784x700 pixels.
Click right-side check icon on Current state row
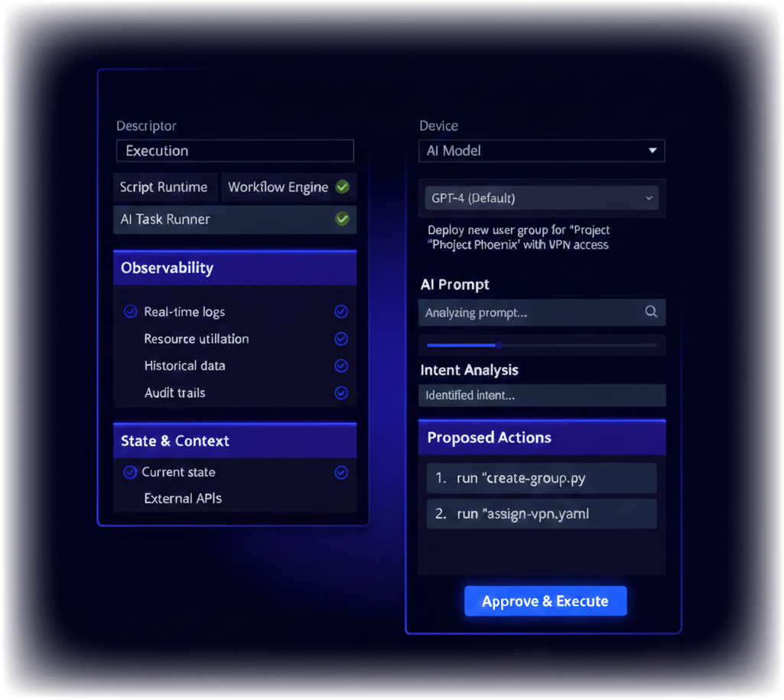point(341,473)
